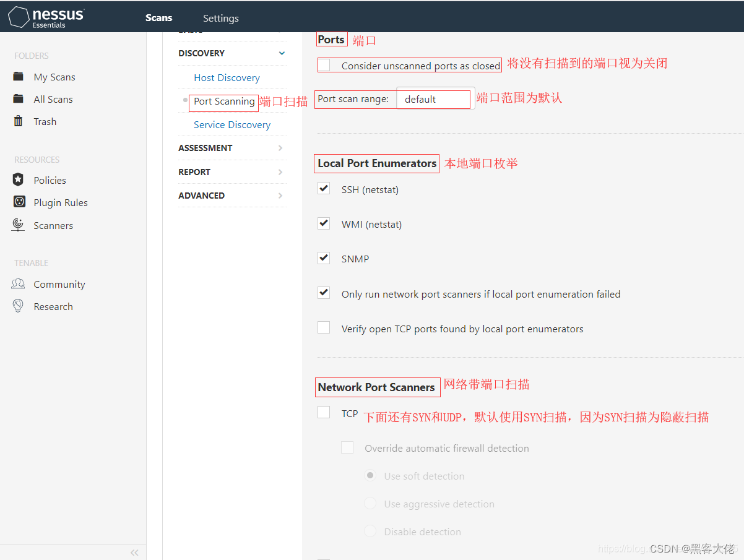Click the ASSESSMENT section label
The height and width of the screenshot is (560, 744).
[205, 148]
